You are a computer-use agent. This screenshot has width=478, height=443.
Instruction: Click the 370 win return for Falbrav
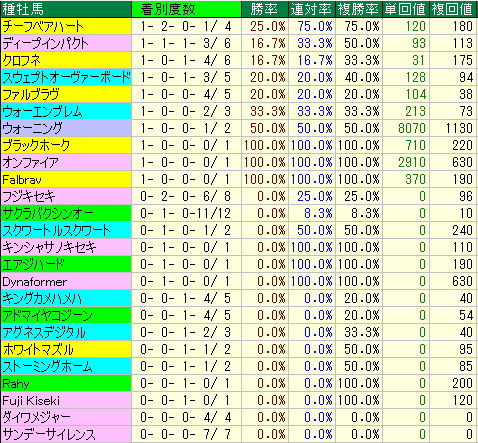coord(415,179)
